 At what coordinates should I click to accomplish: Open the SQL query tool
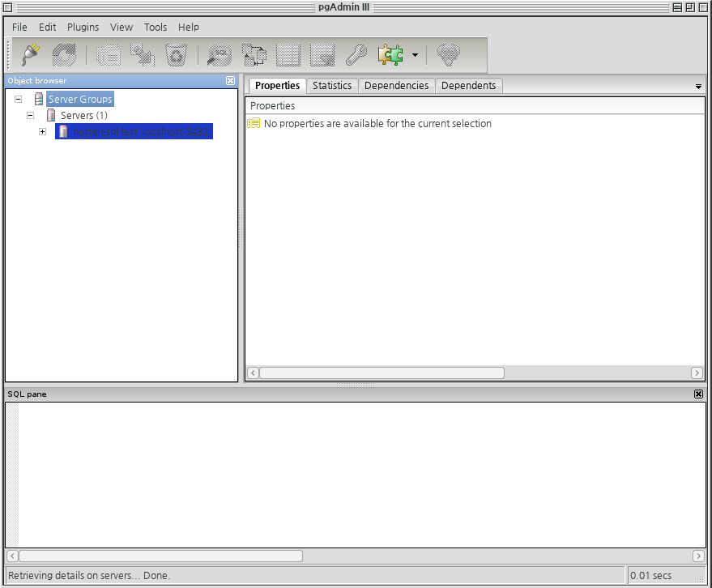point(220,55)
